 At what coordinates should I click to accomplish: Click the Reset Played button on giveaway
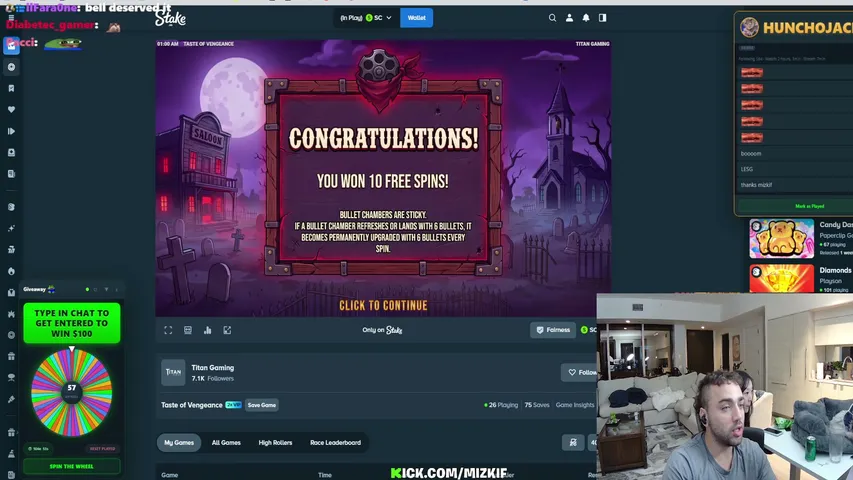[102, 448]
